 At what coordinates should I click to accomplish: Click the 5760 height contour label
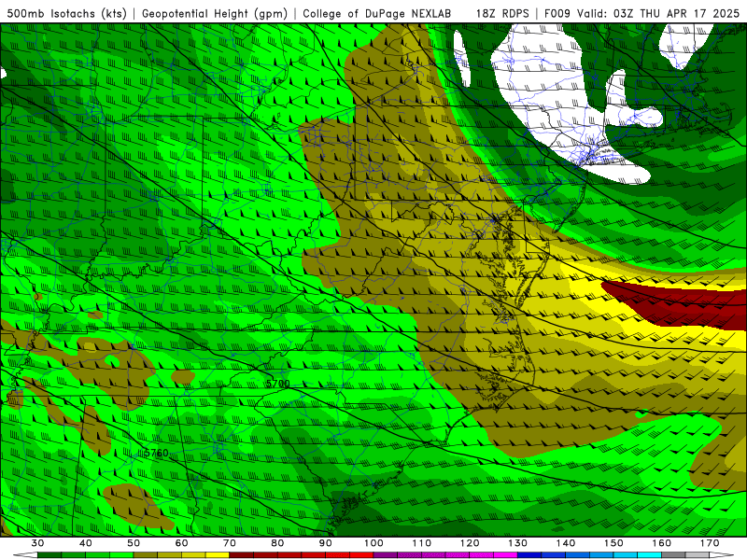[157, 453]
